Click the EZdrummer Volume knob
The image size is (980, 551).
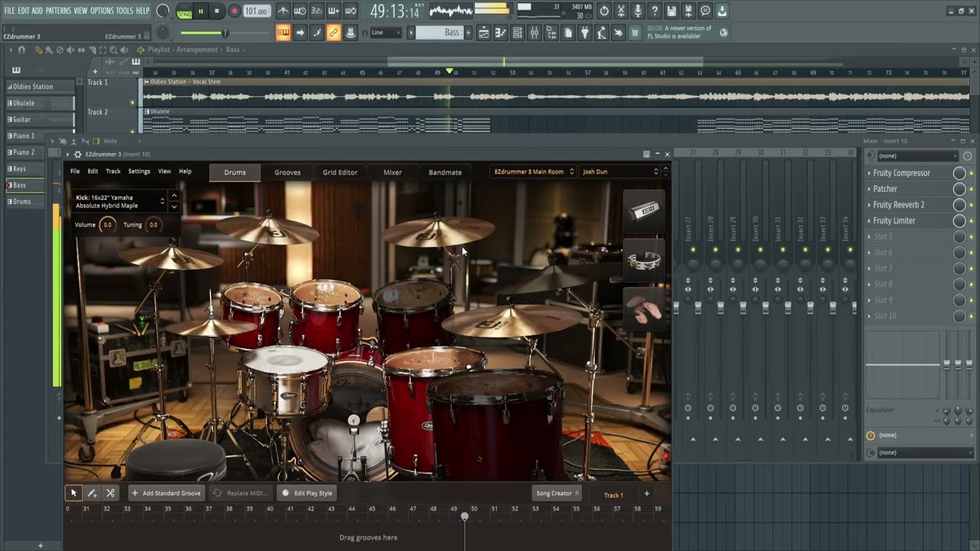(107, 225)
